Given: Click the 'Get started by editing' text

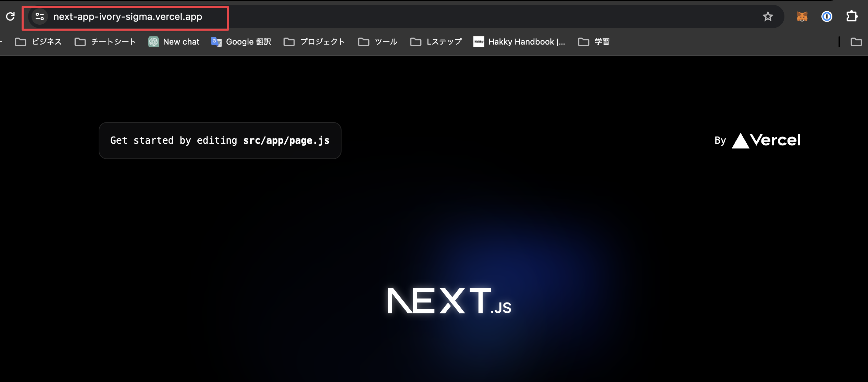Looking at the screenshot, I should [x=174, y=141].
